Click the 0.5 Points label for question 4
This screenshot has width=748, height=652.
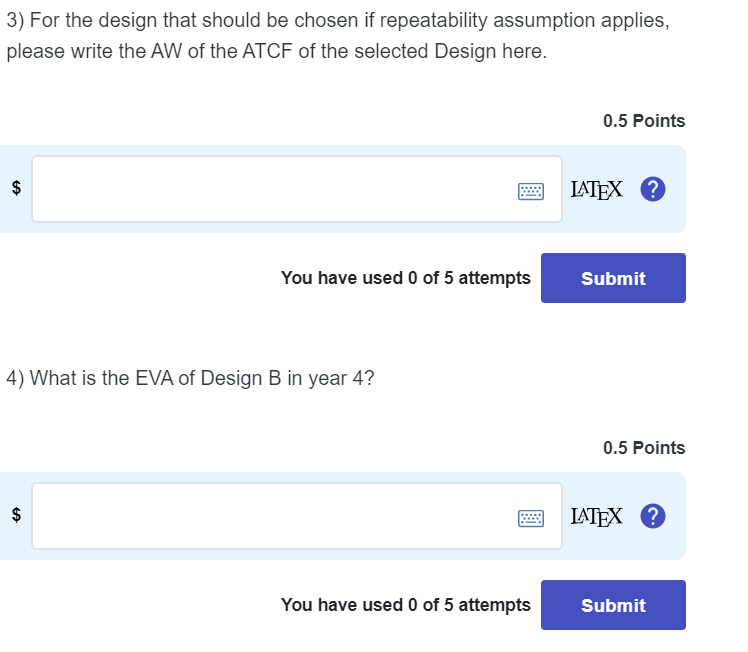[644, 448]
